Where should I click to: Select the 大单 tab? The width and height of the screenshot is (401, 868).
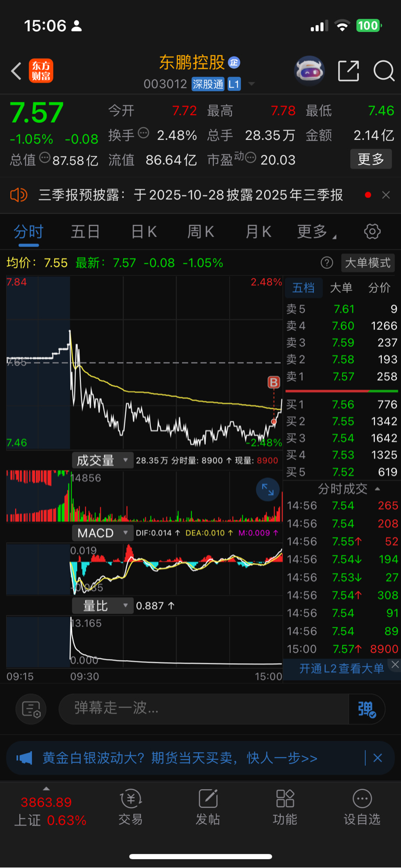341,288
